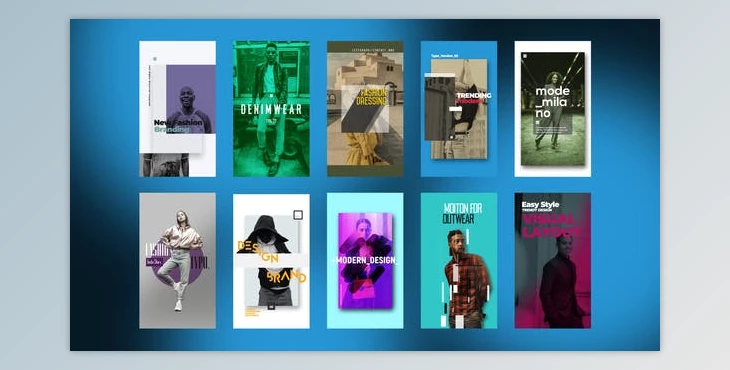730x370 pixels.
Task: Open the gray Fashion Type story template
Action: [177, 261]
